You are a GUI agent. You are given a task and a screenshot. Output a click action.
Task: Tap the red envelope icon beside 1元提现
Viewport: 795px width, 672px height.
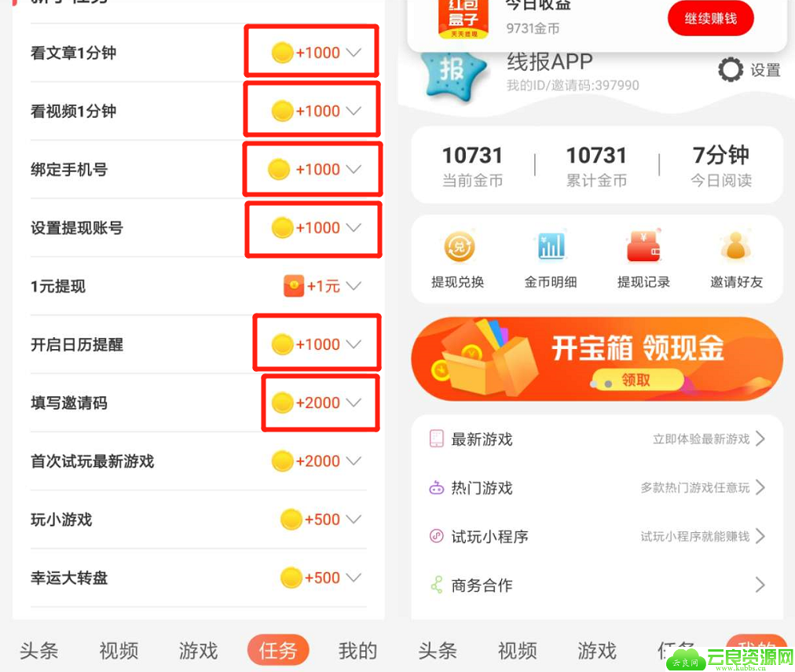pos(294,286)
